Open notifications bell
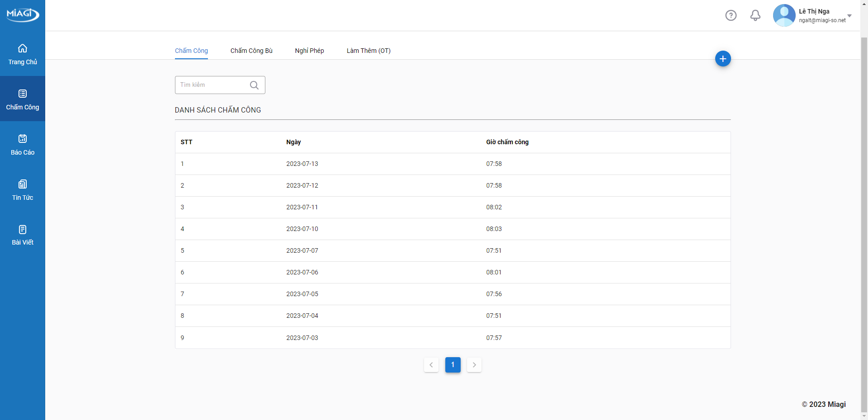Viewport: 868px width, 420px height. pos(755,15)
